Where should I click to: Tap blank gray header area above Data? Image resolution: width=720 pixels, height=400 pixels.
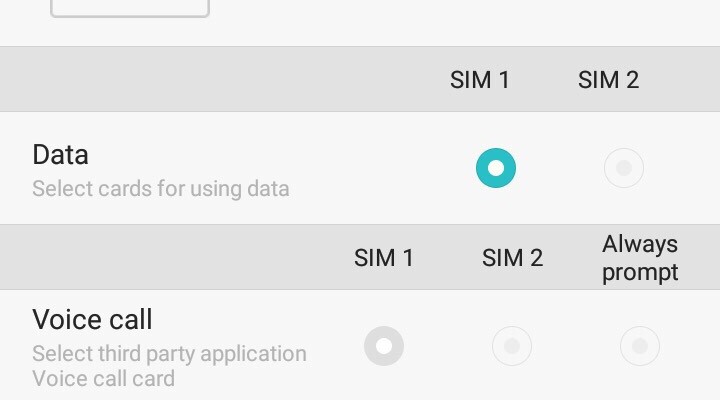click(x=200, y=80)
